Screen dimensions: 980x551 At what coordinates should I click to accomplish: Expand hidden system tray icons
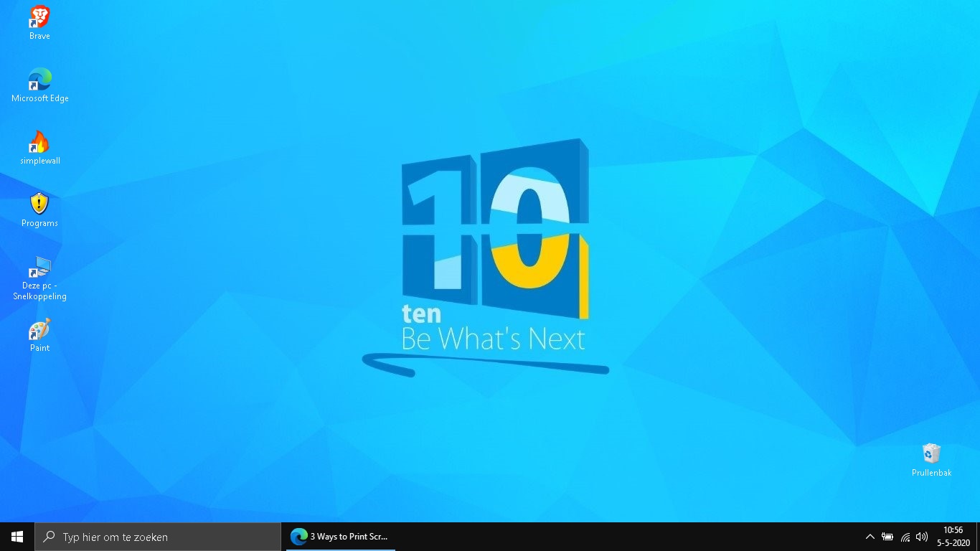click(x=870, y=537)
